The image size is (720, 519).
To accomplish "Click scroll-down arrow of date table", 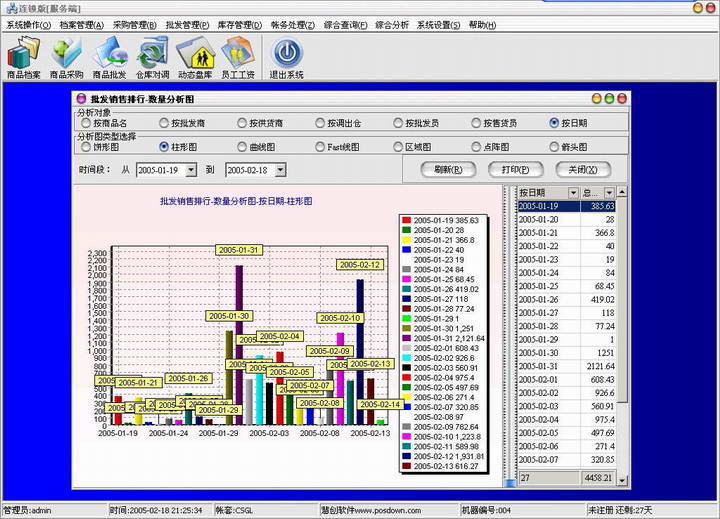I will point(622,480).
